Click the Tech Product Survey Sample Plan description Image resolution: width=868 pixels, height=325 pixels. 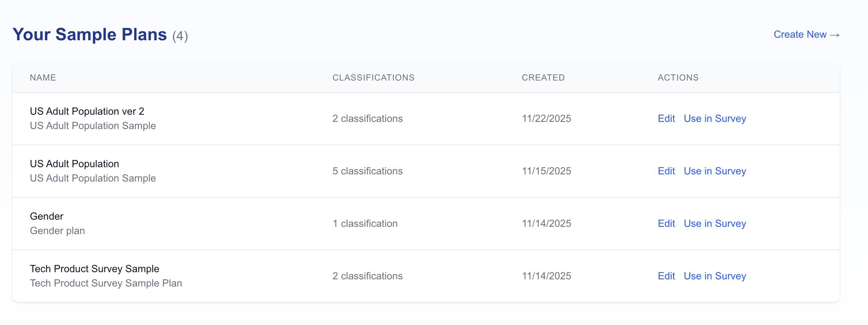106,283
